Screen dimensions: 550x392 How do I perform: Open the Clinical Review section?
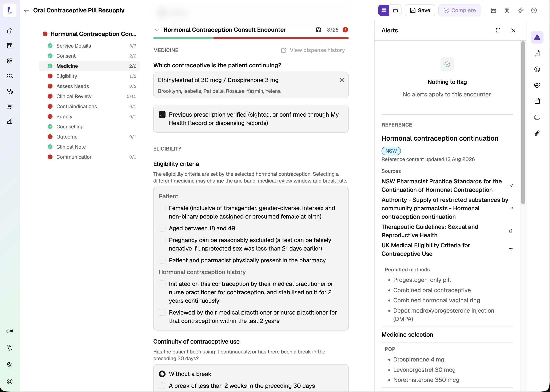coord(89,97)
